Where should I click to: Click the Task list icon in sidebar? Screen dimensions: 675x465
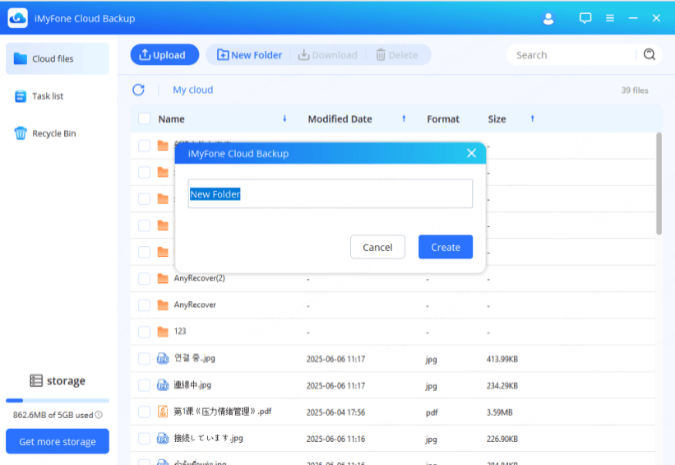point(20,96)
